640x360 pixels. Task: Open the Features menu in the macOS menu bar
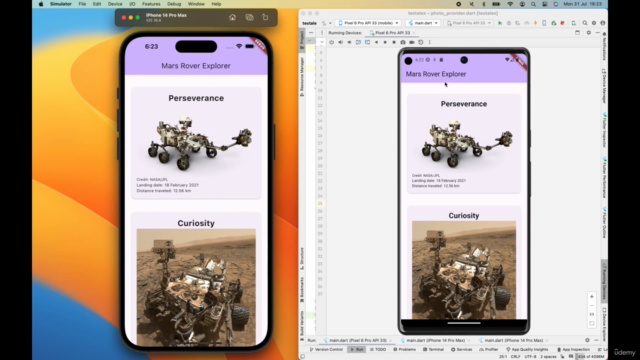(x=151, y=4)
